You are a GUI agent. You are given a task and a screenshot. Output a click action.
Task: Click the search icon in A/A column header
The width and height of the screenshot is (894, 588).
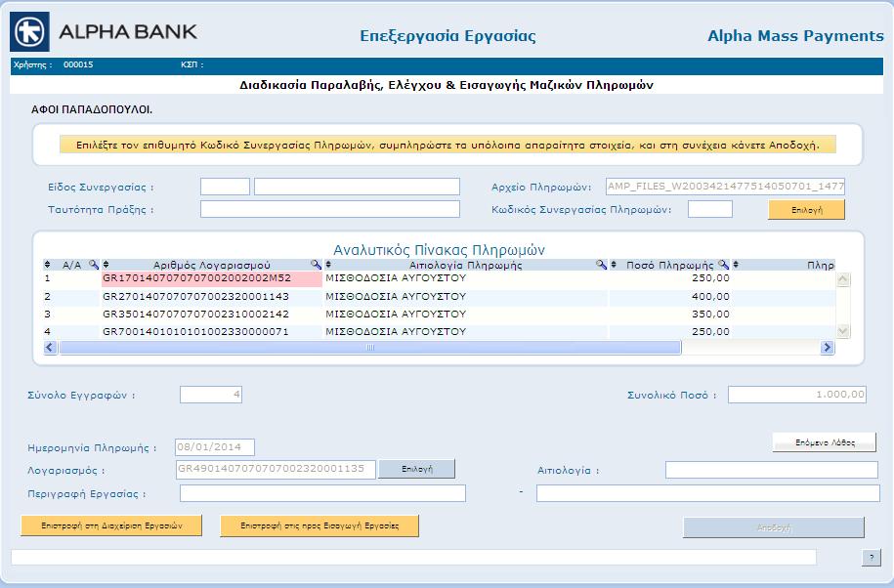94,265
